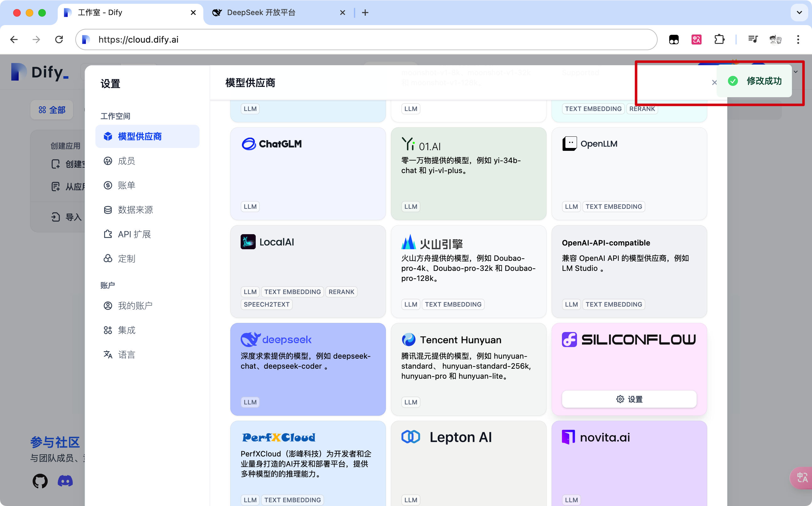Open the browser three-dot menu
812x506 pixels.
798,40
